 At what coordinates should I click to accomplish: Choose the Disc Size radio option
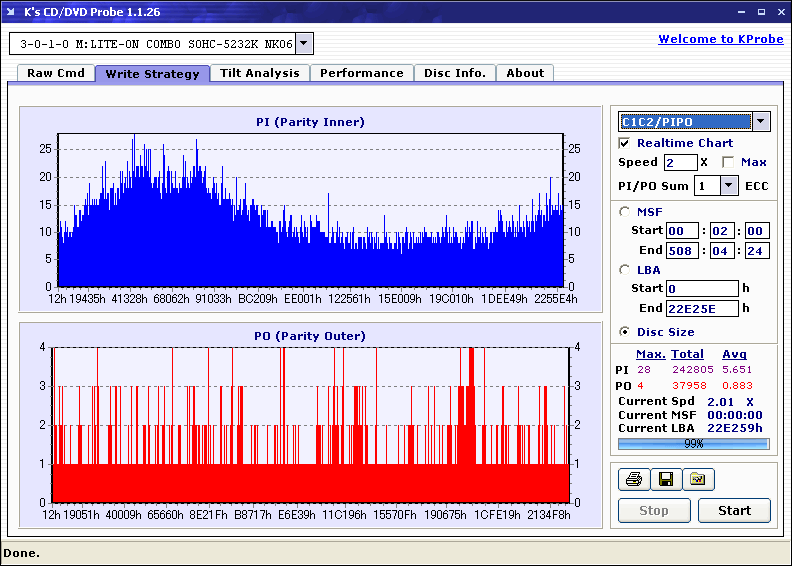[x=626, y=332]
